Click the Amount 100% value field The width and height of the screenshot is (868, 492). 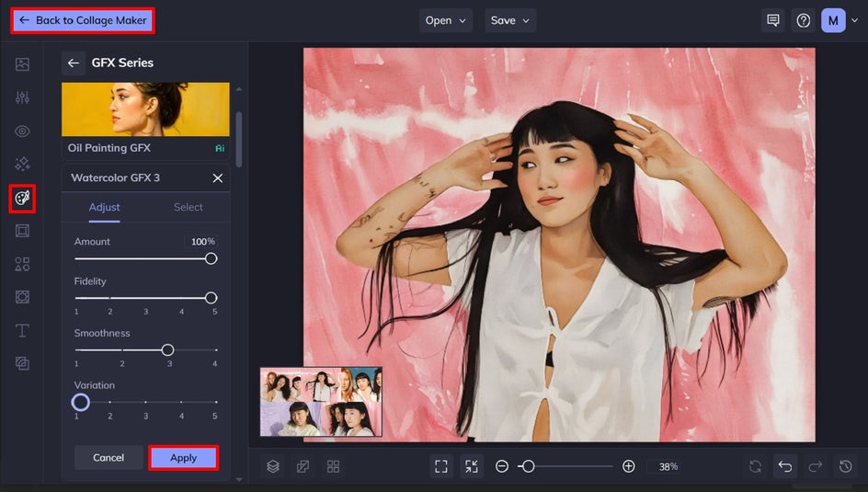pyautogui.click(x=202, y=242)
